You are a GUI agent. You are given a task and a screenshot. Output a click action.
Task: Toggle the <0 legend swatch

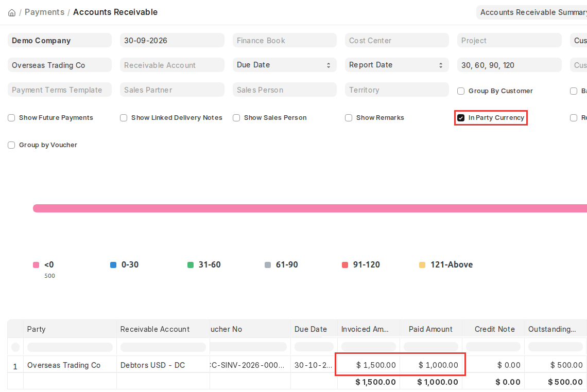click(x=36, y=265)
